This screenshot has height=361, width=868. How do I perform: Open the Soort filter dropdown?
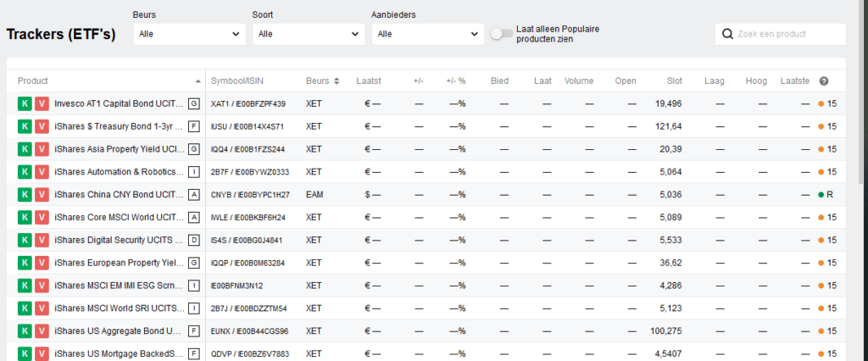coord(309,34)
